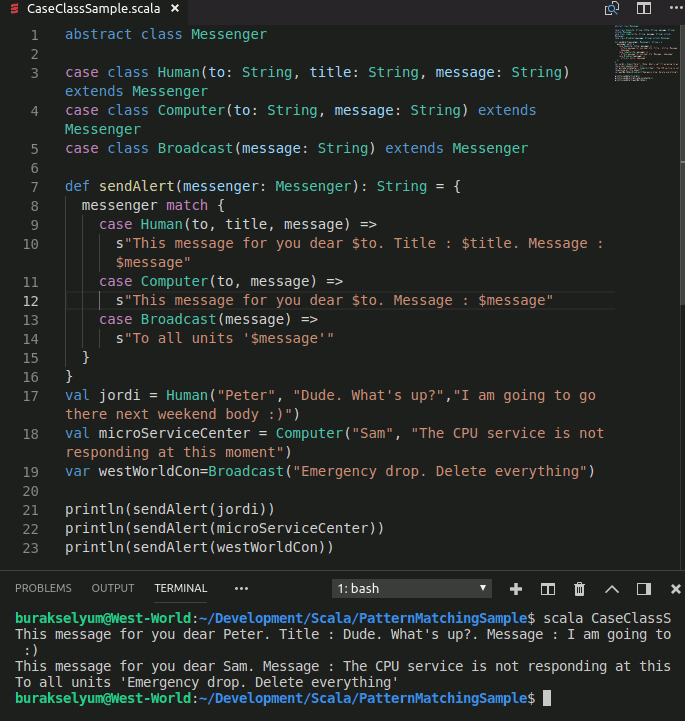Create a new terminal with plus icon
The width and height of the screenshot is (685, 721).
(516, 589)
